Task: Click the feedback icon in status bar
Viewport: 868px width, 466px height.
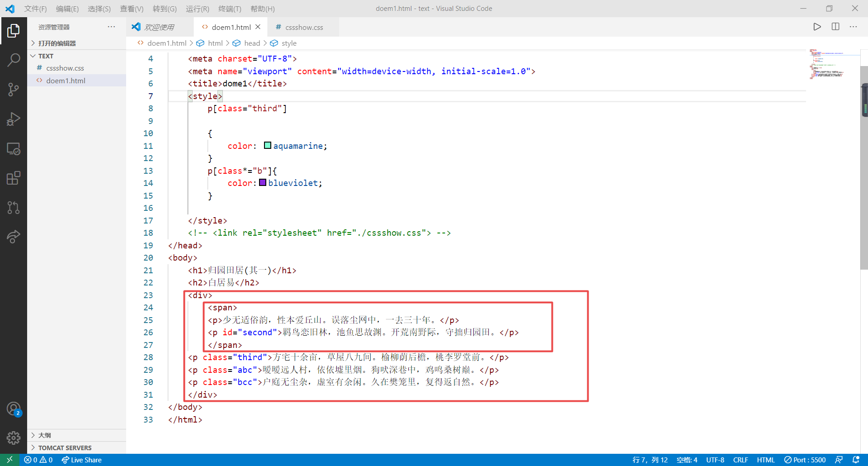Action: (x=839, y=460)
